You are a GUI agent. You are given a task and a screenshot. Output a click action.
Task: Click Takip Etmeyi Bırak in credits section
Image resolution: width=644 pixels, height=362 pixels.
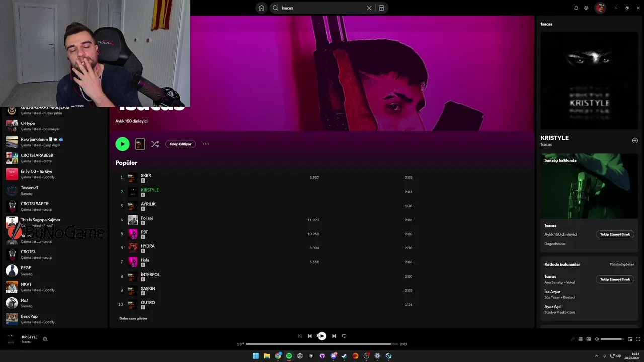tap(615, 279)
